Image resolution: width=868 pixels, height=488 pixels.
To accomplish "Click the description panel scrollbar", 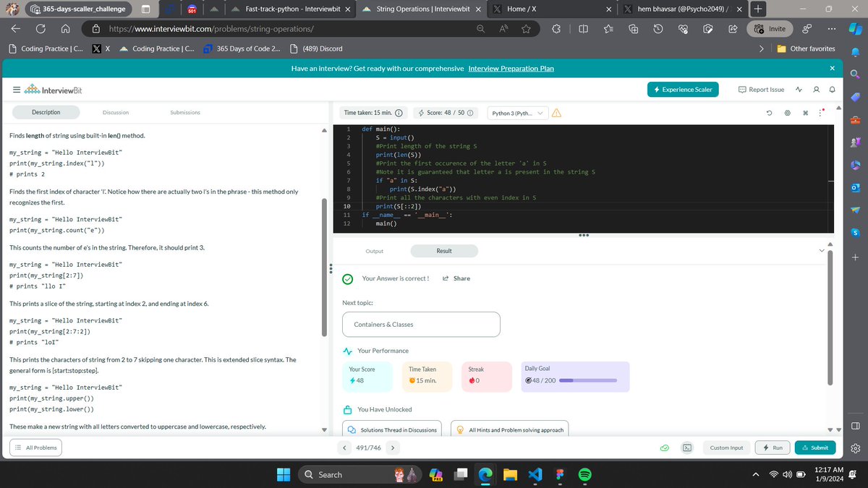I will coord(325,267).
